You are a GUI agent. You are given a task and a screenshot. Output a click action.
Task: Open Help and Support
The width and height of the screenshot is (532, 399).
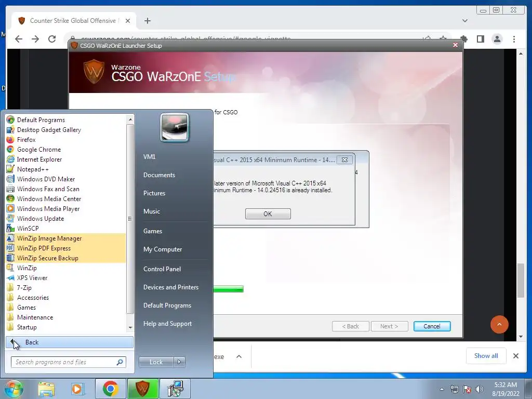tap(168, 324)
